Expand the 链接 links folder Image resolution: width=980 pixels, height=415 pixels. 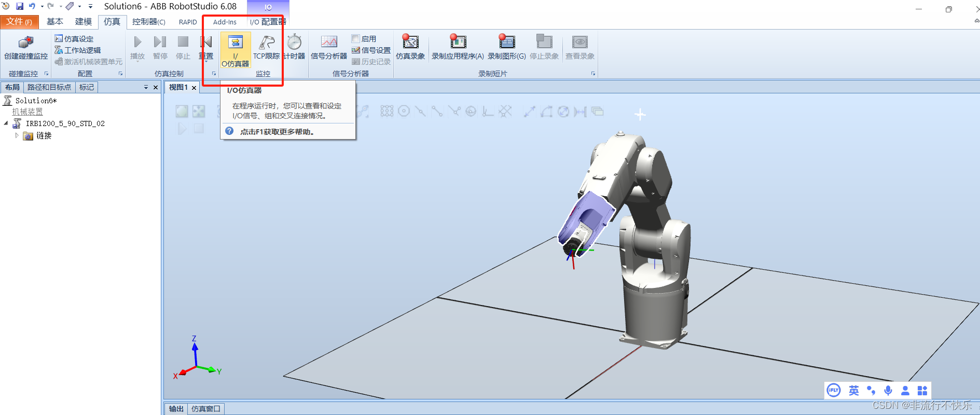pyautogui.click(x=17, y=135)
